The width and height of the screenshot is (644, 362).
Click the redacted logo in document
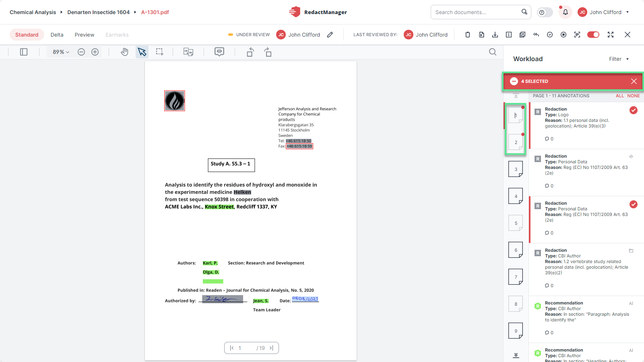175,101
